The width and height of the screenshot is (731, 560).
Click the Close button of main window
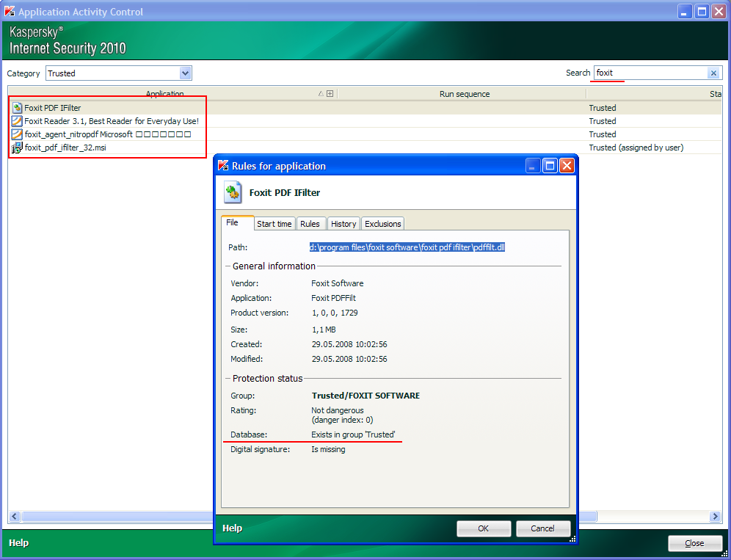[x=694, y=543]
